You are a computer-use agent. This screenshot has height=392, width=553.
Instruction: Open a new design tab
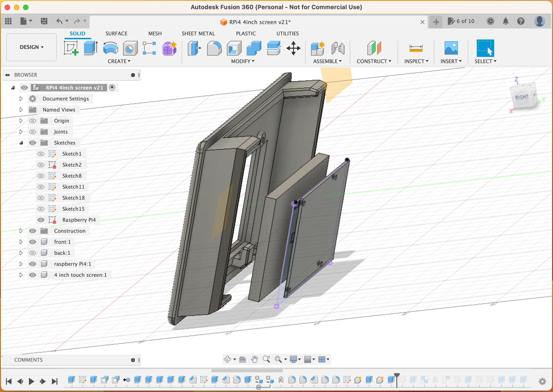[x=436, y=22]
